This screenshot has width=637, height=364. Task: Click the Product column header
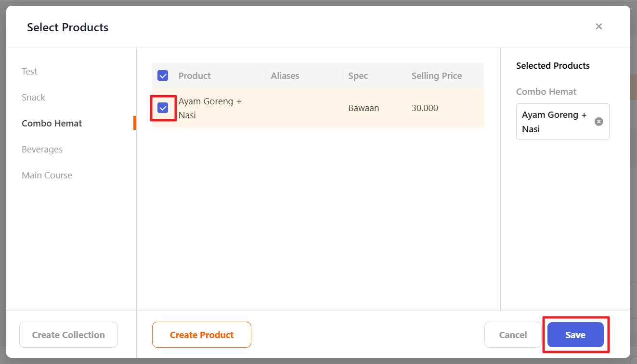195,75
